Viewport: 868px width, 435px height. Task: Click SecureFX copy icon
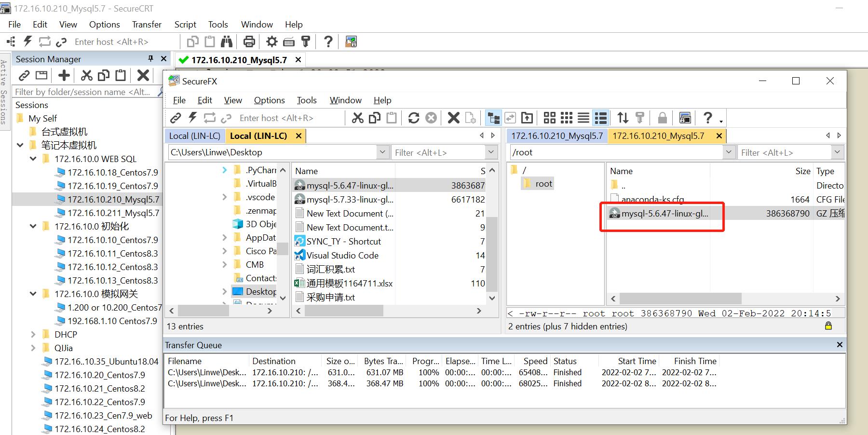(374, 118)
